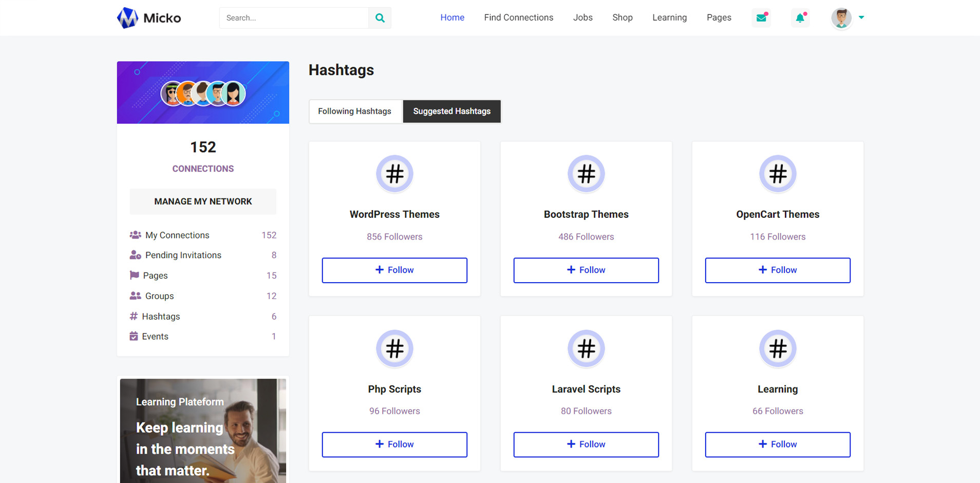Open the Learning Plateform banner image

pos(203,431)
